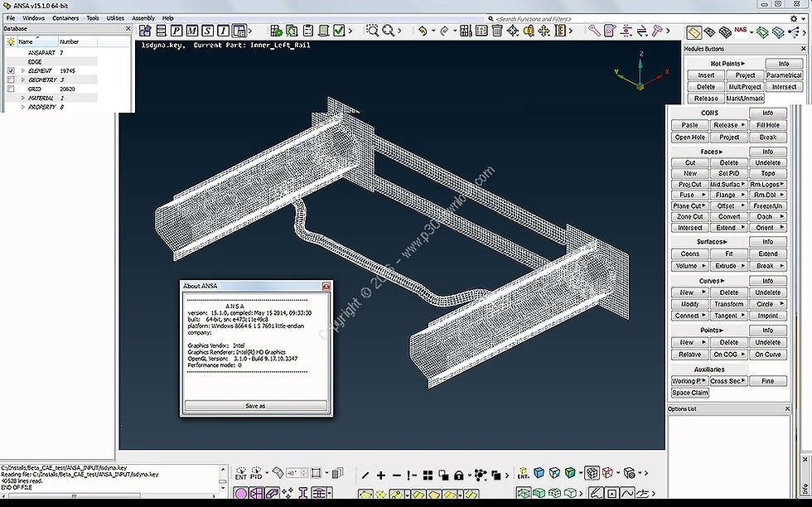Click the Imprint curves button
This screenshot has width=812, height=507.
click(767, 316)
